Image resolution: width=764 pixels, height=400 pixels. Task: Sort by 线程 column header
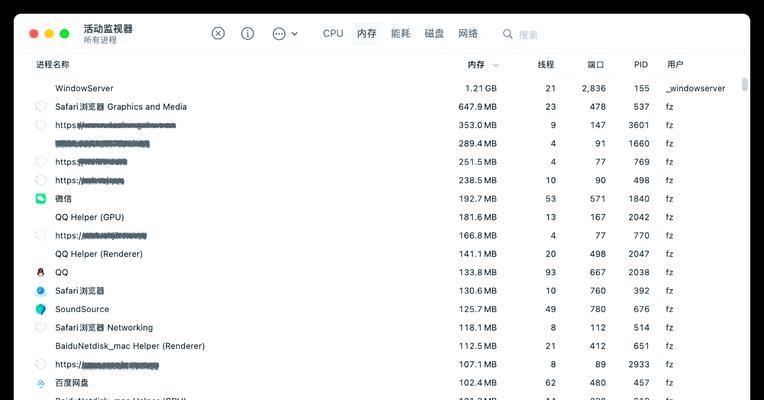coord(546,64)
